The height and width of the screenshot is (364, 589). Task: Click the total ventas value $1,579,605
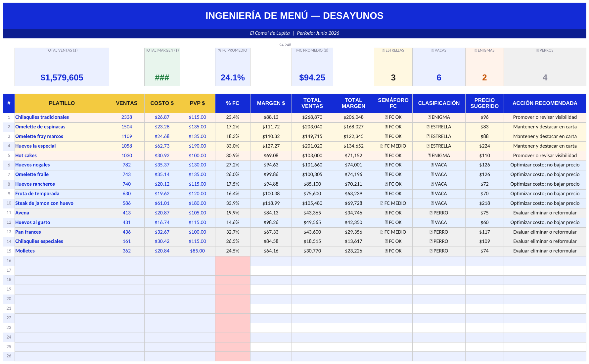click(x=62, y=77)
